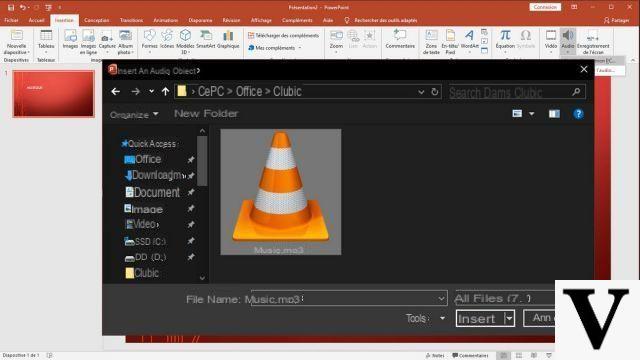Expand the Organize dropdown

click(x=134, y=115)
